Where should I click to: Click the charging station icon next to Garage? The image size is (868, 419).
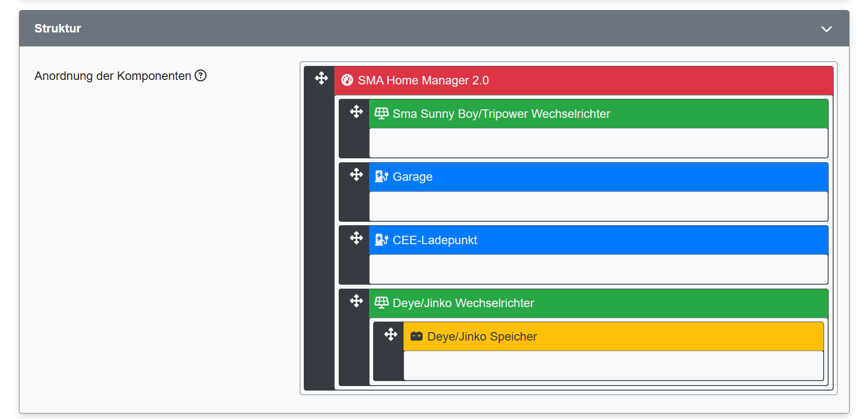pos(382,176)
